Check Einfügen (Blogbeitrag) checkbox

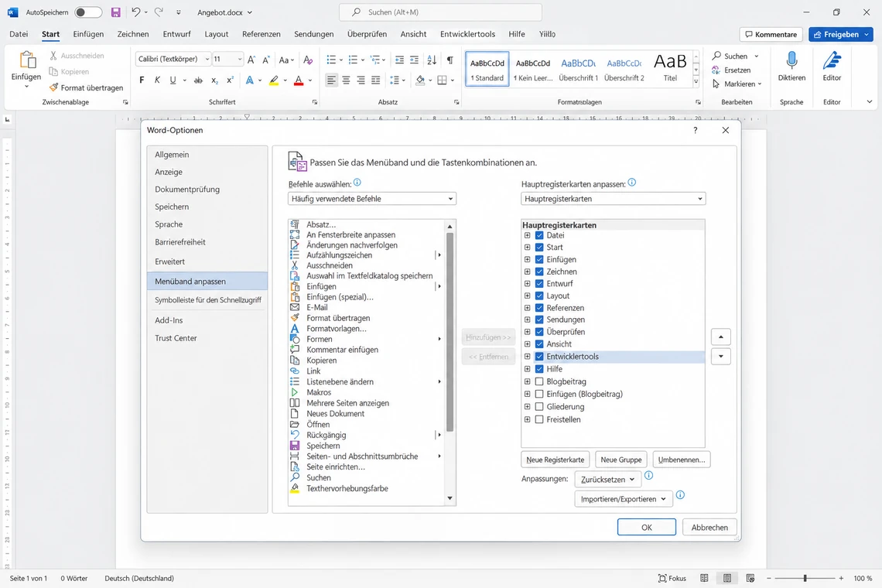539,394
